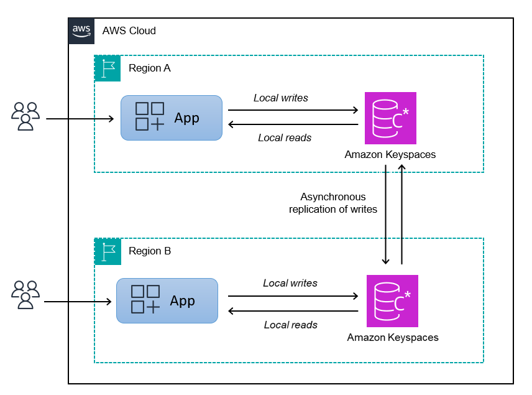Click the AWS Cloud title text
This screenshot has height=395, width=532.
pyautogui.click(x=129, y=30)
